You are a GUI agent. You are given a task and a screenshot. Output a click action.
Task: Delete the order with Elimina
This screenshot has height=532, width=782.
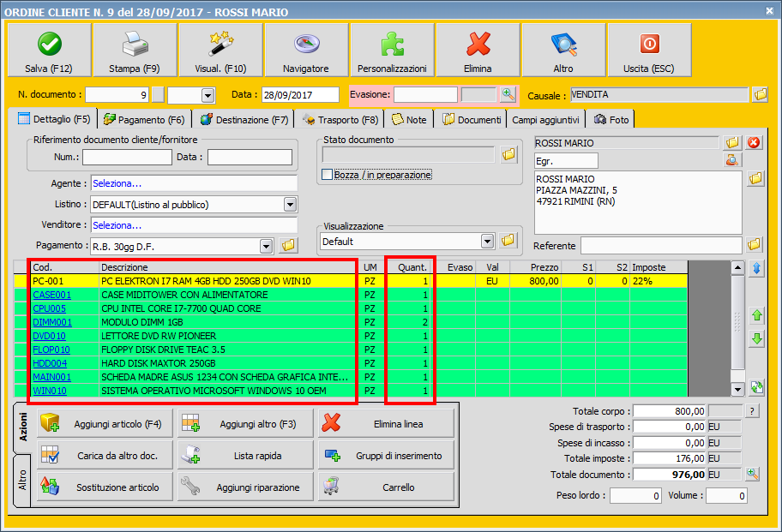click(478, 51)
